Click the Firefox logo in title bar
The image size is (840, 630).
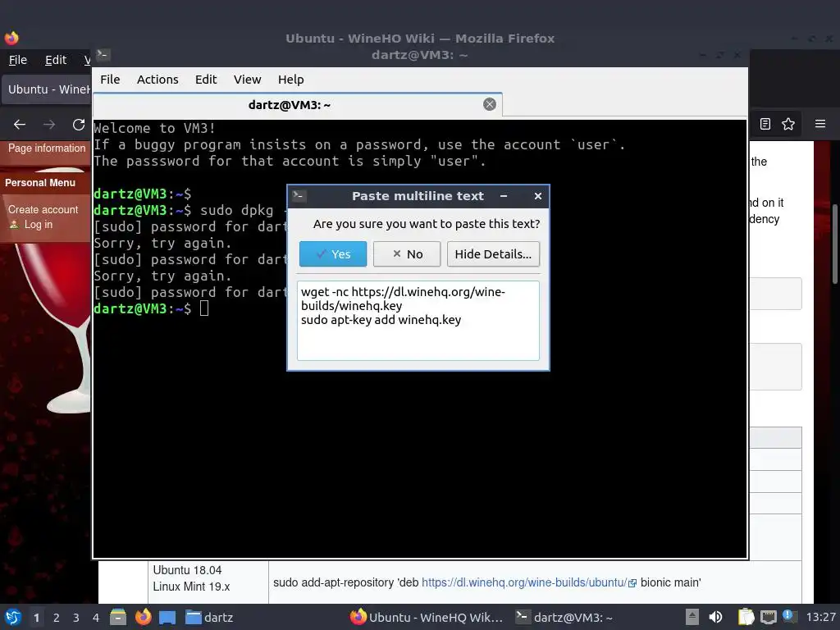[x=11, y=38]
